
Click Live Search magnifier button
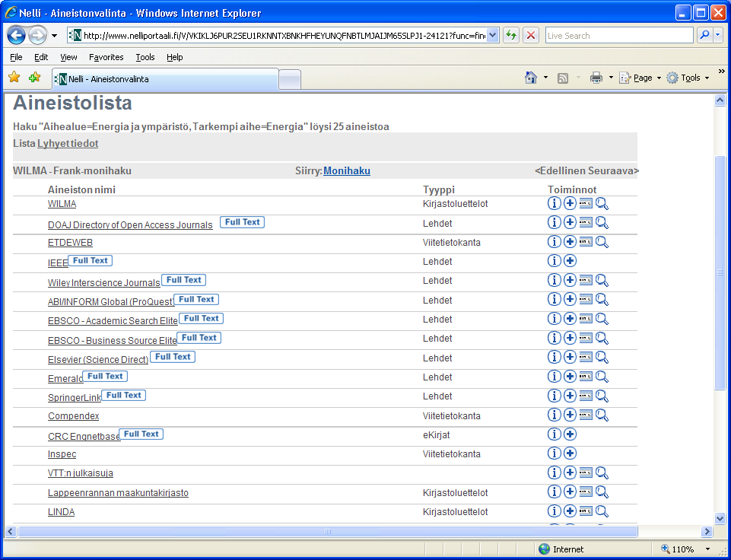pos(704,36)
